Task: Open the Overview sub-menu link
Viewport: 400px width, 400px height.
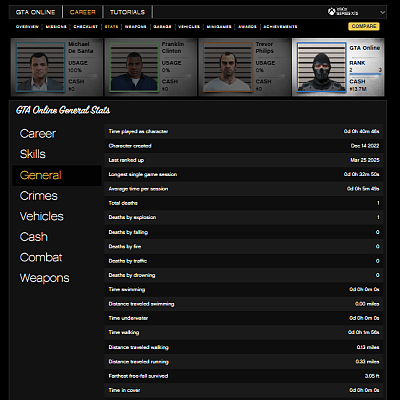Action: tap(27, 27)
